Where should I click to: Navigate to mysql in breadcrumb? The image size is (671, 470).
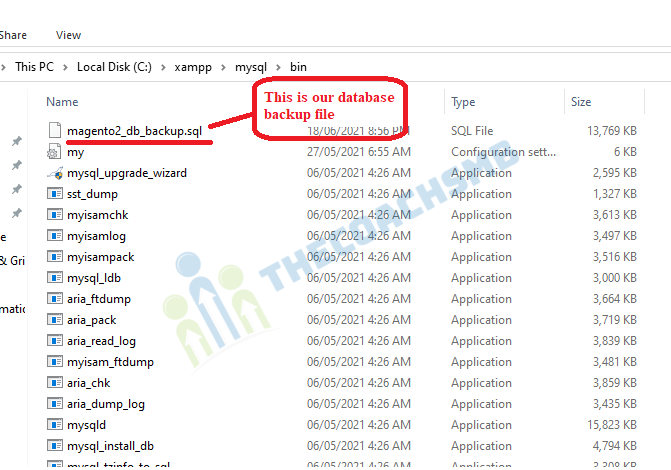point(251,67)
